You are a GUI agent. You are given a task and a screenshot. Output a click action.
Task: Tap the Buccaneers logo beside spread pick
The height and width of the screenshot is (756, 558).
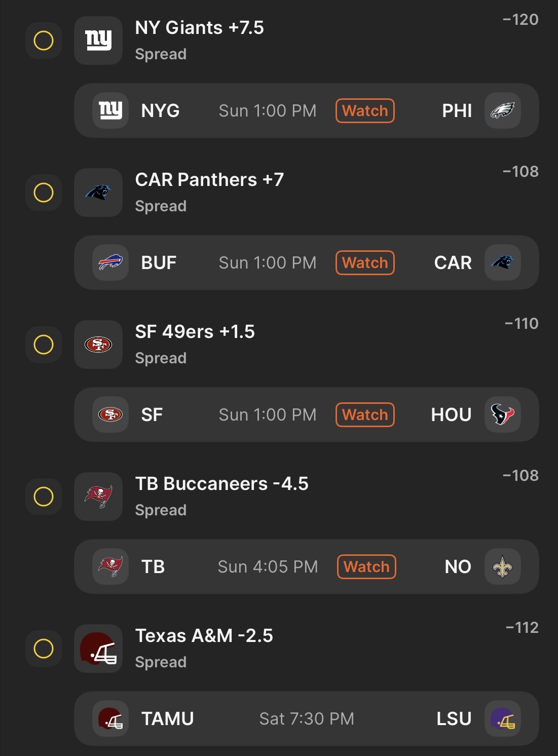click(x=98, y=497)
